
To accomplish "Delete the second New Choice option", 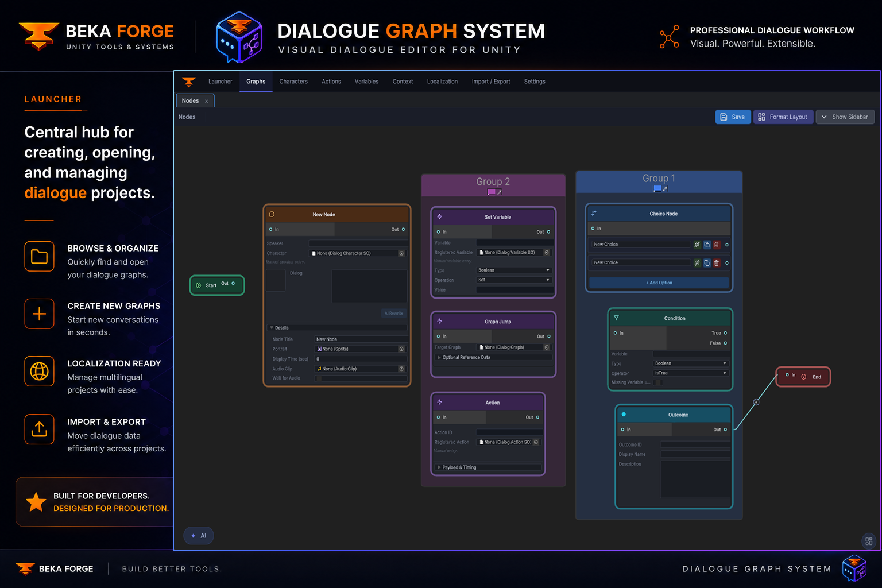I will [717, 263].
